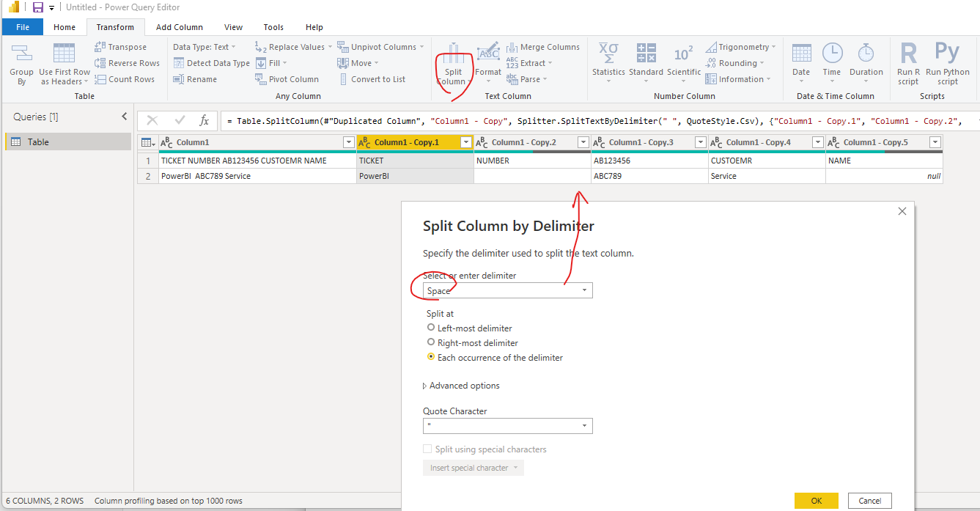Click Reverse Rows

(x=127, y=63)
